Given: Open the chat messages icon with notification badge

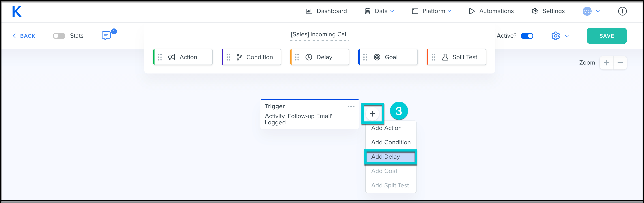Looking at the screenshot, I should pyautogui.click(x=106, y=36).
